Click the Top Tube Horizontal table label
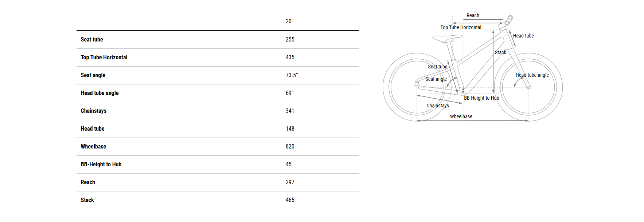644x222 pixels. (x=104, y=57)
